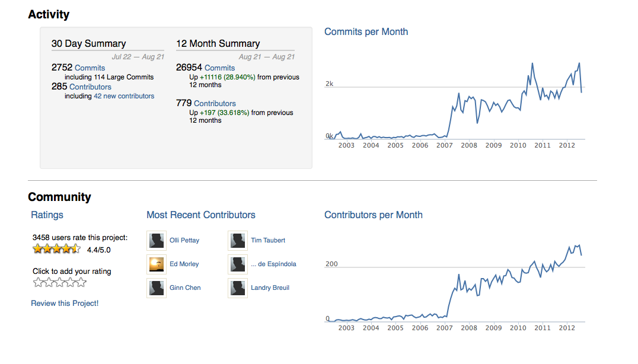This screenshot has height=364, width=638.
Task: Click Tim Taubert's avatar thumbnail
Action: [238, 240]
